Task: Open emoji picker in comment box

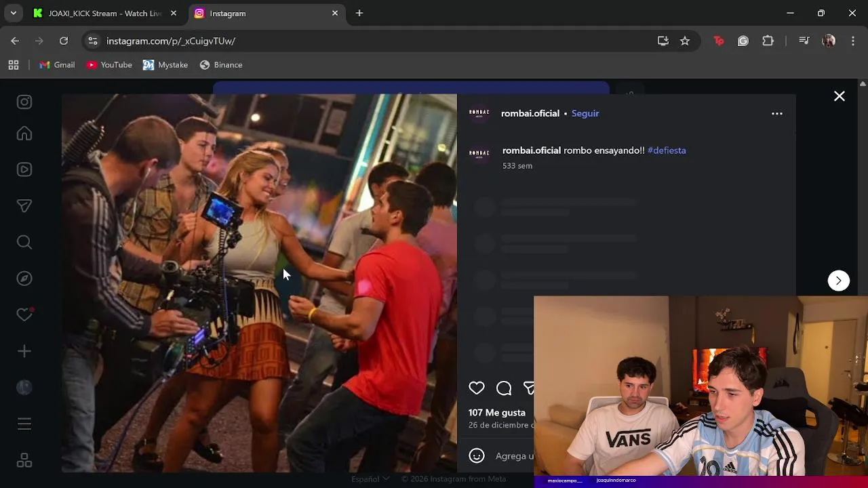Action: (x=477, y=456)
